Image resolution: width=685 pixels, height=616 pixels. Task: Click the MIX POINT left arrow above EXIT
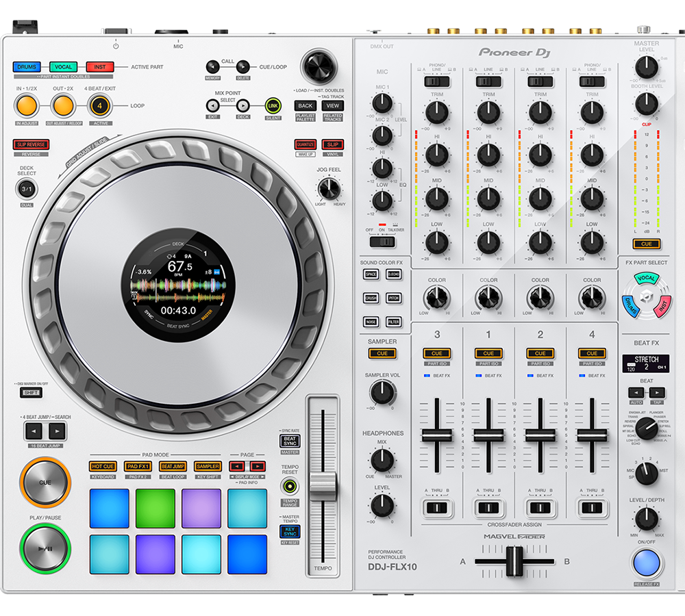213,105
